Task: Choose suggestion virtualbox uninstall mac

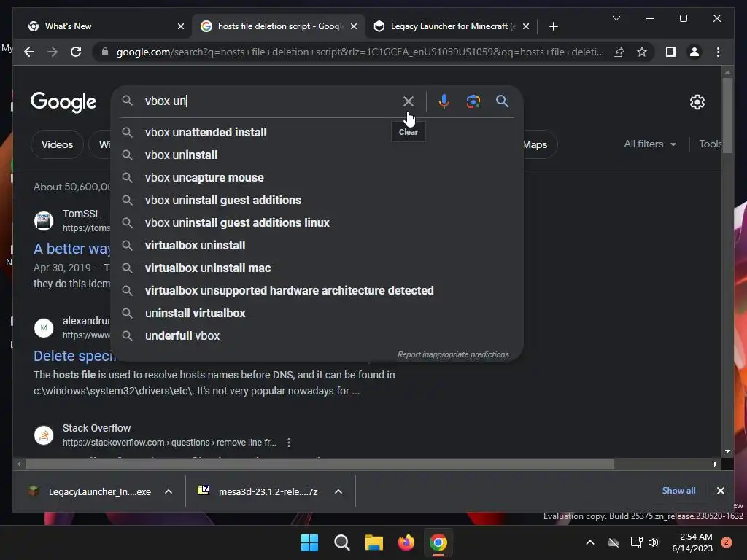Action: tap(317, 268)
